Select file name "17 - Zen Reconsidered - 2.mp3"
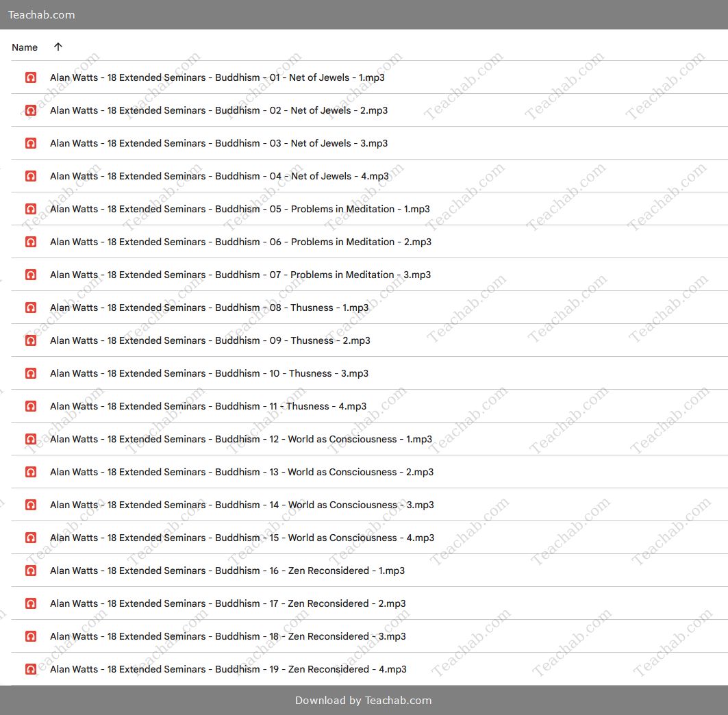The image size is (728, 715). (228, 603)
